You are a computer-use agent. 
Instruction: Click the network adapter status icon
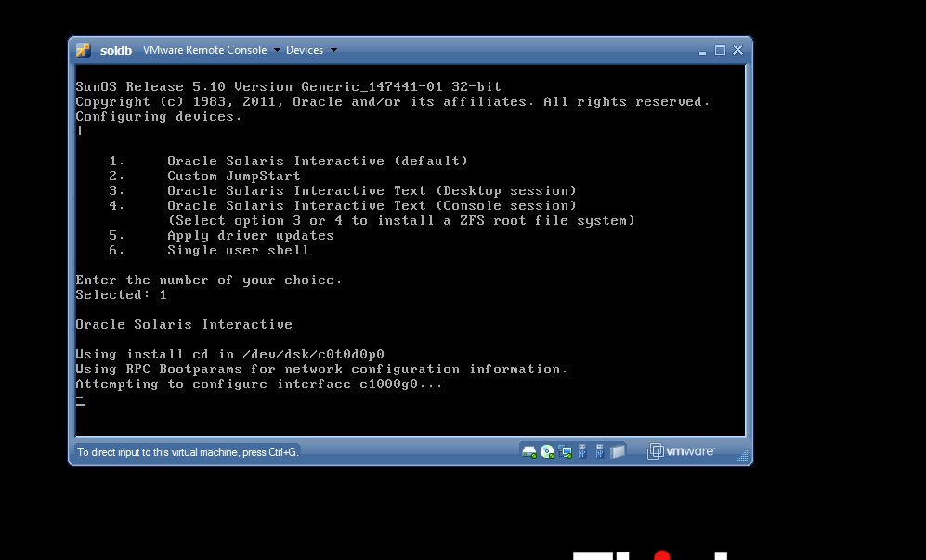(x=566, y=452)
